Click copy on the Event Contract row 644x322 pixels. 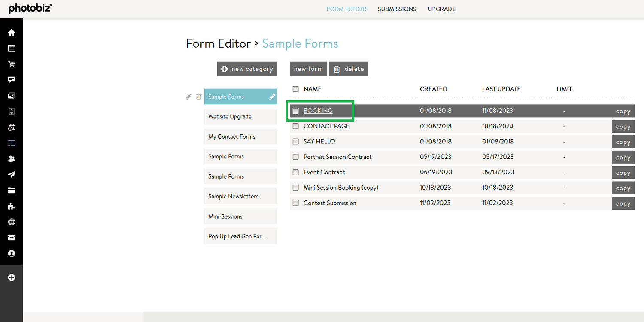click(623, 172)
